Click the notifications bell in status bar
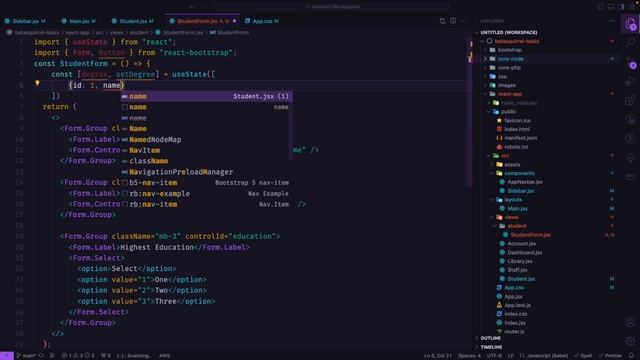The height and width of the screenshot is (360, 640). click(631, 356)
